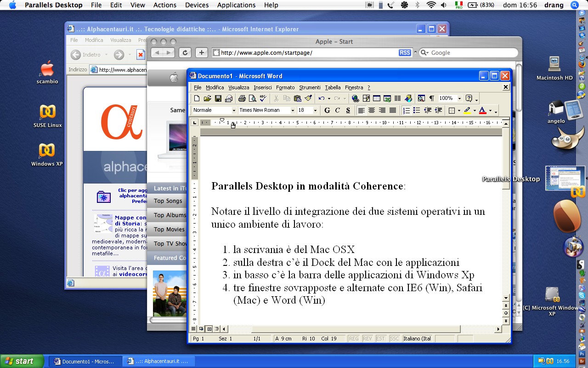Open Print Preview in Word toolbar
588x368 pixels.
coord(252,98)
